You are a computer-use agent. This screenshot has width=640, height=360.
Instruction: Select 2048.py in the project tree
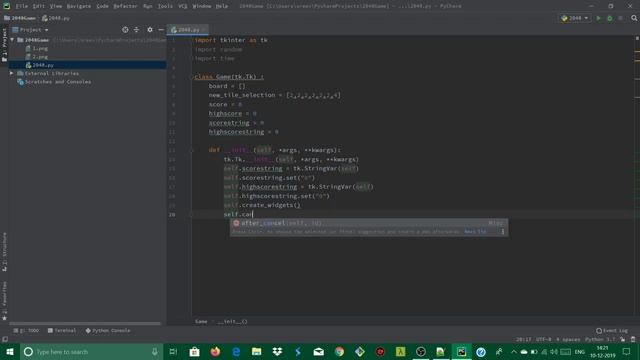[x=43, y=65]
